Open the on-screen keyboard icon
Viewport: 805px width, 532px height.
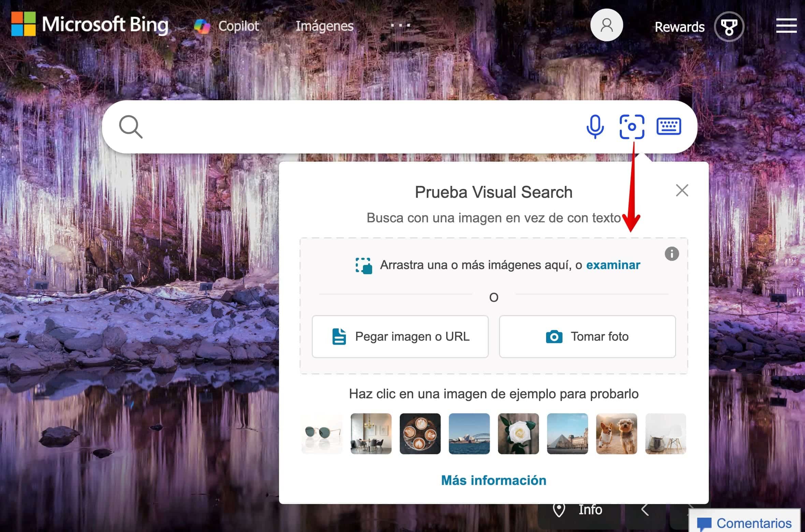click(x=669, y=127)
